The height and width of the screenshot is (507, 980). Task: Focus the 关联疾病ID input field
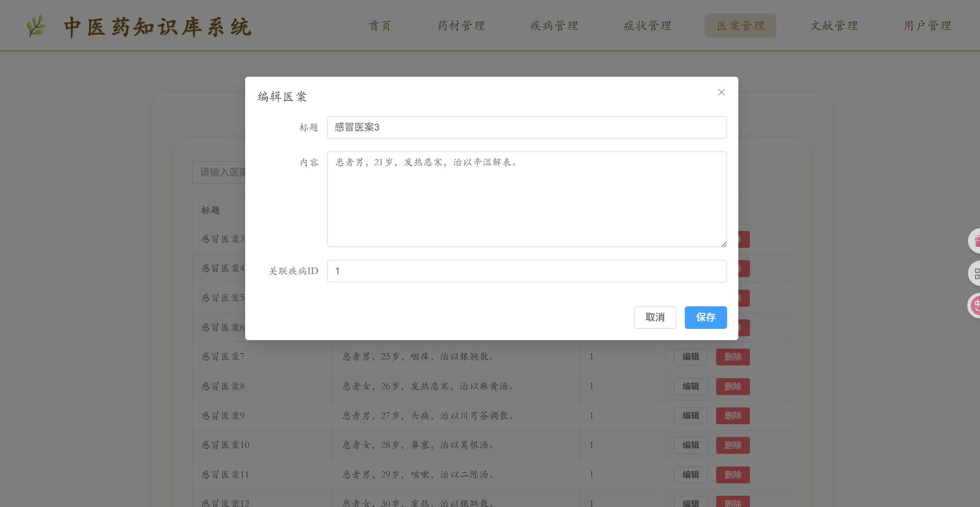click(x=527, y=271)
